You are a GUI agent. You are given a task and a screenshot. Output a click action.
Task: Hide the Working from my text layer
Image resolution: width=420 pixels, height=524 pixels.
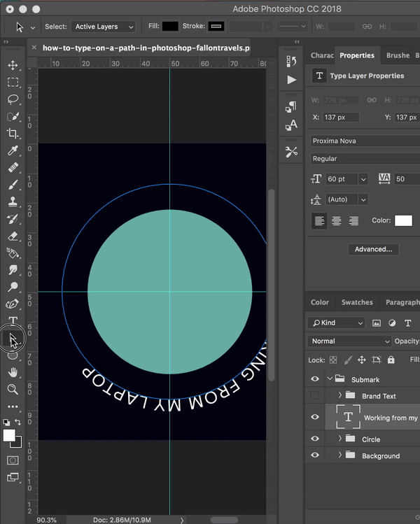click(x=315, y=417)
